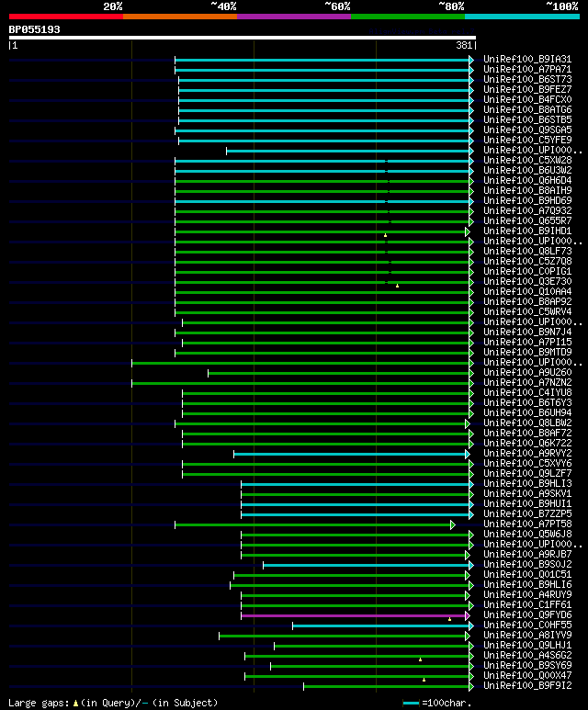588x710 pixels.
Task: Select the UniRef100_Q8LBW2 label
Action: (527, 423)
